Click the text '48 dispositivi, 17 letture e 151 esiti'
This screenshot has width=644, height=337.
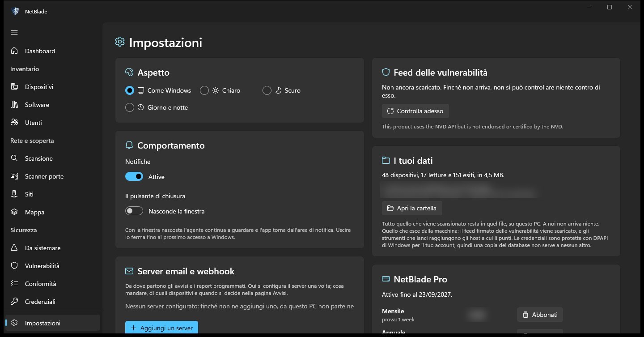tap(428, 175)
